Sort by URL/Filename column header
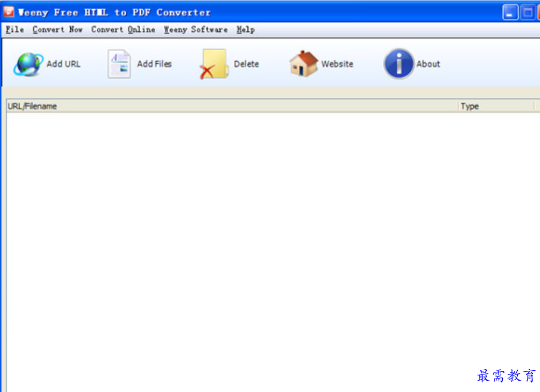This screenshot has height=392, width=540. pyautogui.click(x=232, y=106)
